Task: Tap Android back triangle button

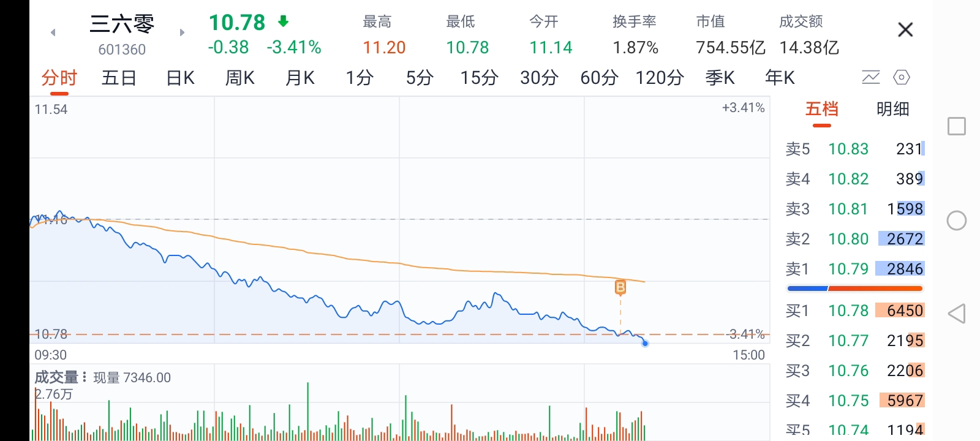Action: (956, 314)
